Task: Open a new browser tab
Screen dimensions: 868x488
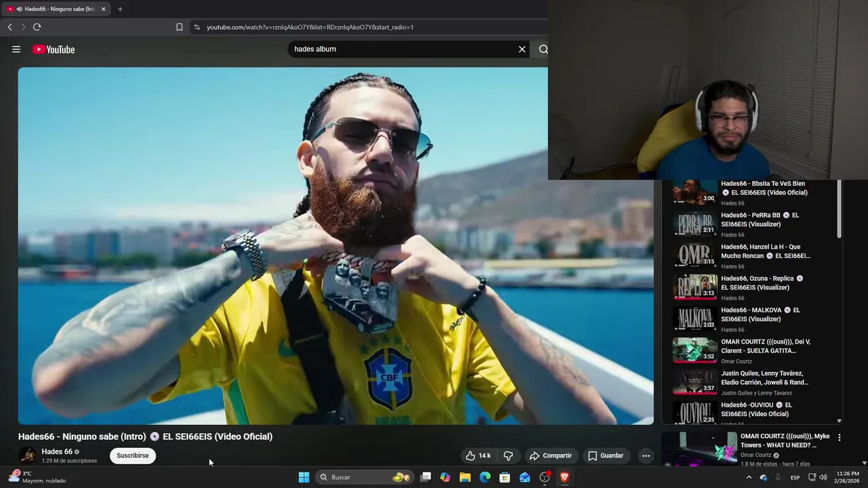Action: pyautogui.click(x=120, y=9)
